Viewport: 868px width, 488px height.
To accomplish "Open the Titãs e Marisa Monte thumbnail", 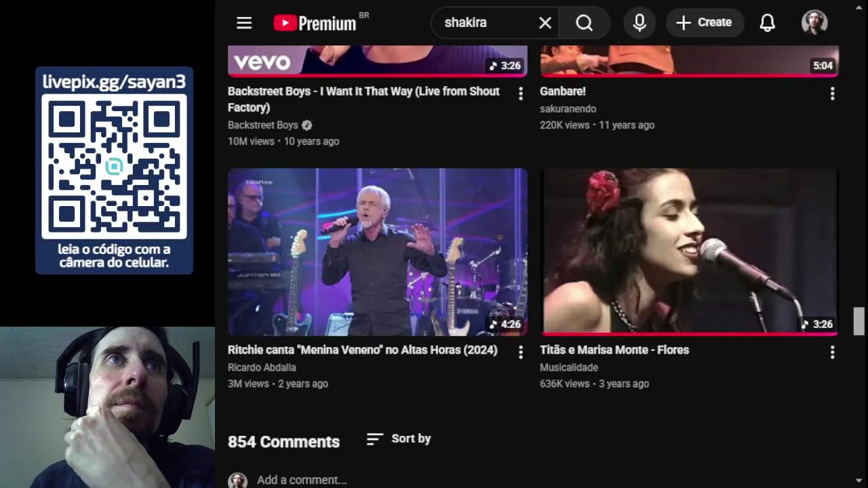I will (x=689, y=251).
